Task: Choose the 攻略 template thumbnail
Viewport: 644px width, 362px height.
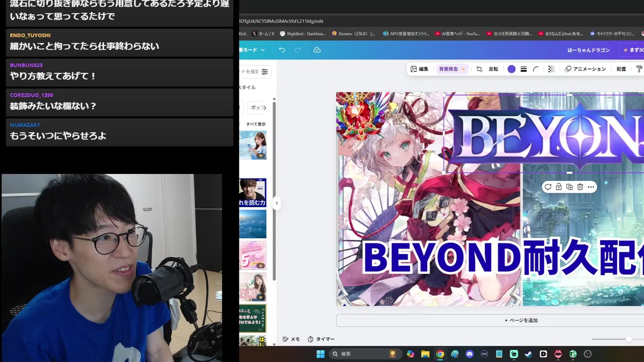Action: [253, 287]
